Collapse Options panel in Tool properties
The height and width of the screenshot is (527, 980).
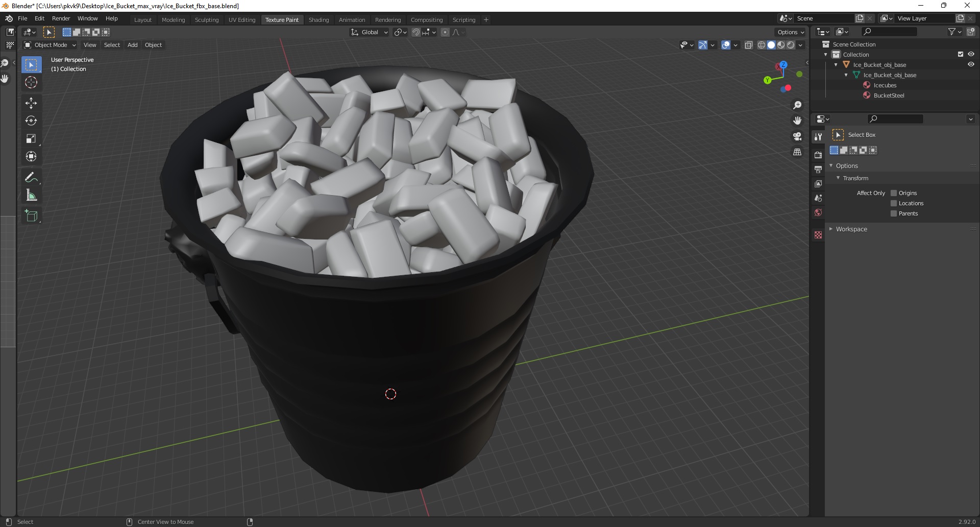point(831,165)
